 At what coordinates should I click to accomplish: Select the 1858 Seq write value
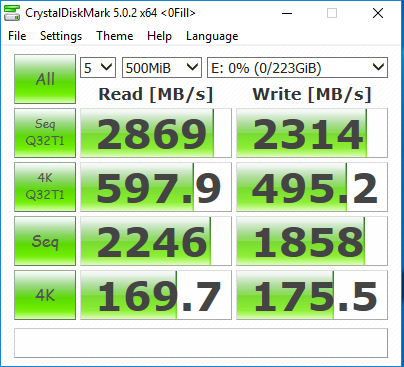coord(312,241)
